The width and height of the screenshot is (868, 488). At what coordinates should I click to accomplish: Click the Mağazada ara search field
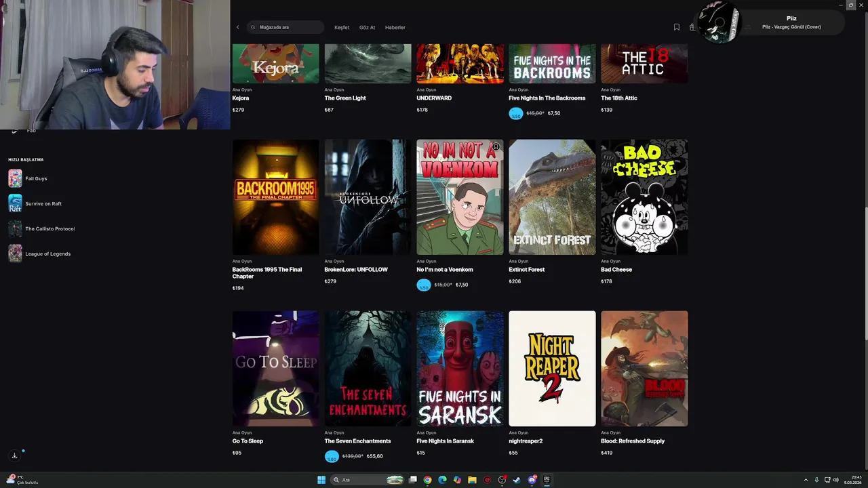click(285, 27)
